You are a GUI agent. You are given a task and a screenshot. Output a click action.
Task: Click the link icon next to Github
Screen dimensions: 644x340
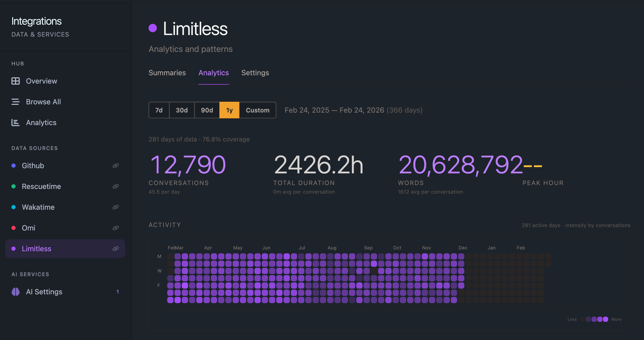[115, 165]
